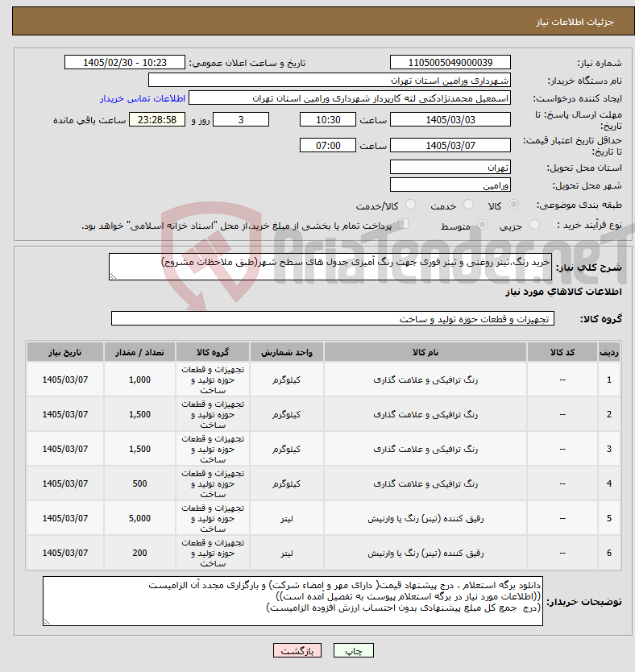This screenshot has width=635, height=672.
Task: Click item name in row 3
Action: pyautogui.click(x=425, y=449)
